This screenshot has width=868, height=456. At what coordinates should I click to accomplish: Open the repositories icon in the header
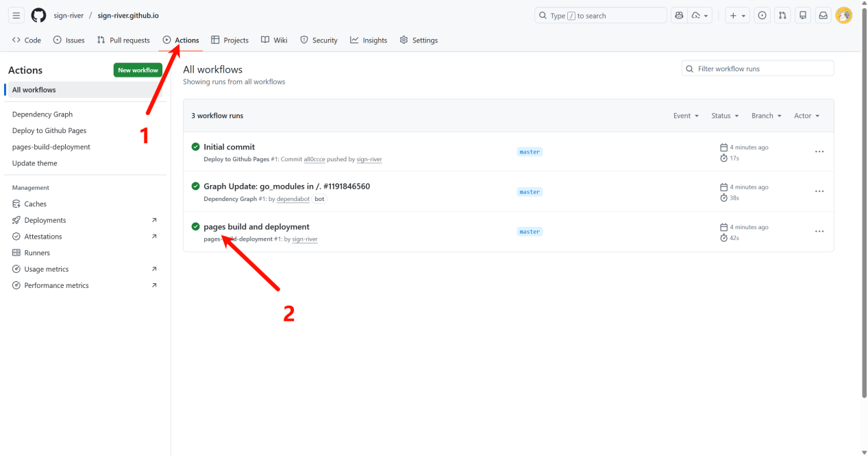point(803,15)
